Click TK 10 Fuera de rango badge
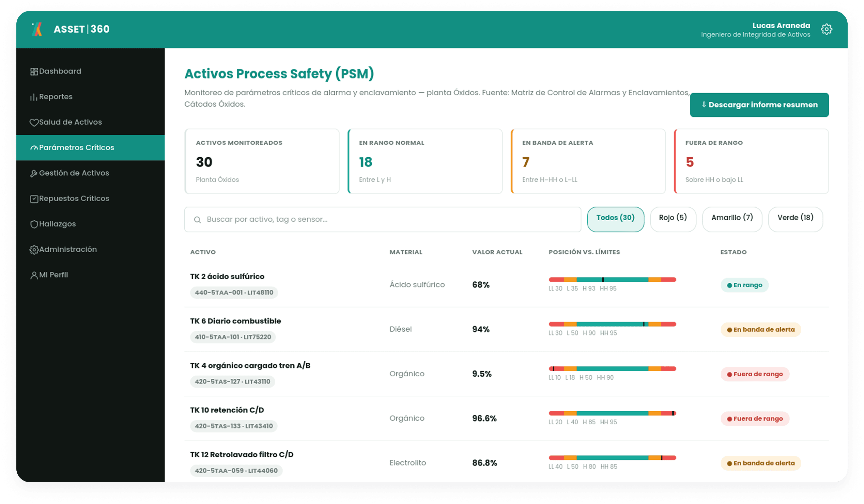The image size is (864, 504). (755, 419)
